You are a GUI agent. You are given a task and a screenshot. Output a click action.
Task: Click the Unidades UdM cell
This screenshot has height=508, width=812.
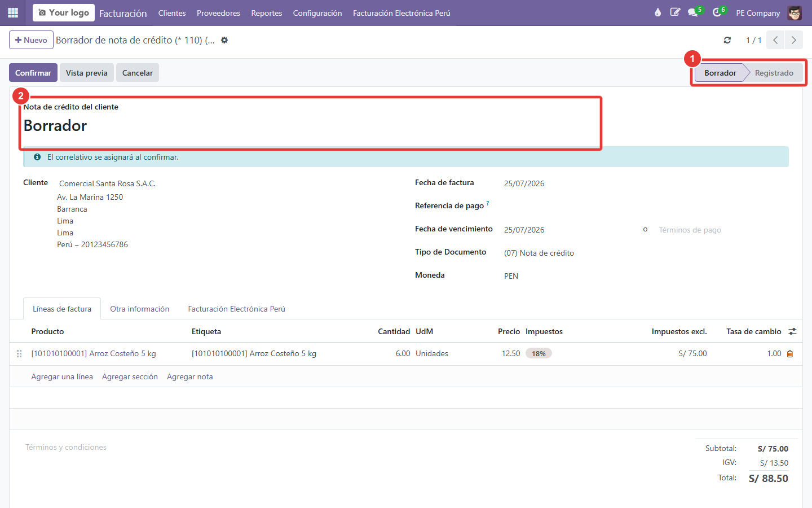[432, 353]
